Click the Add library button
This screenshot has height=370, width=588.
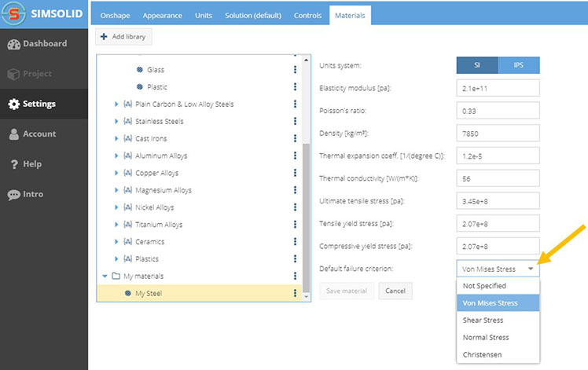pyautogui.click(x=123, y=36)
